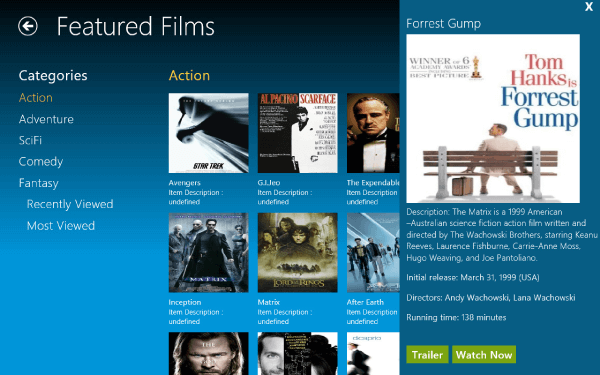Click the Categories heading
Image resolution: width=600 pixels, height=375 pixels.
click(53, 75)
